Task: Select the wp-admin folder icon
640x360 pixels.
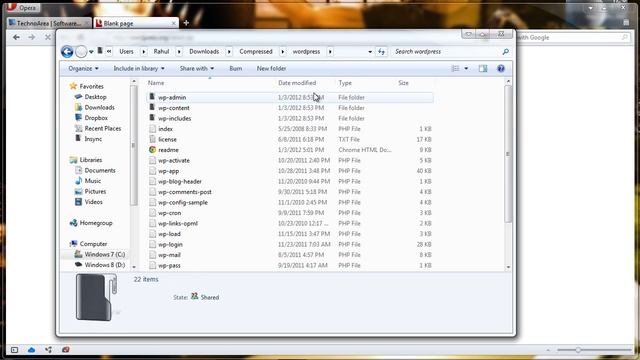Action: click(x=152, y=97)
